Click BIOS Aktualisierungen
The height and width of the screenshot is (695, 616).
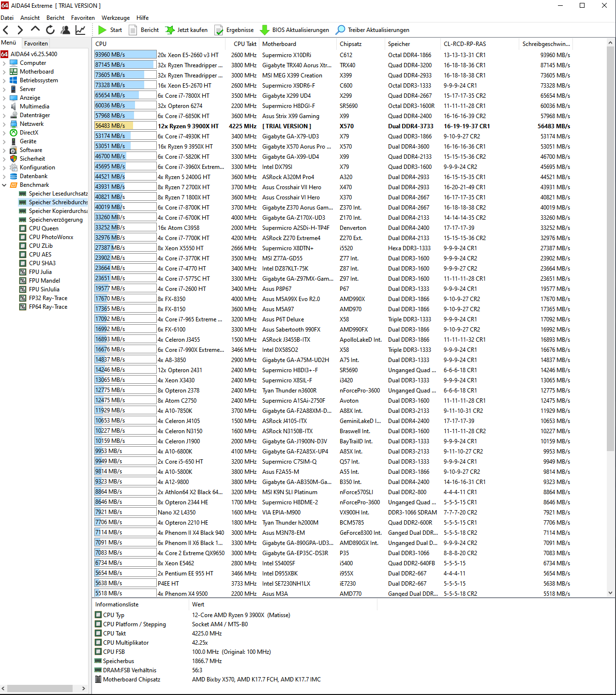coord(295,30)
